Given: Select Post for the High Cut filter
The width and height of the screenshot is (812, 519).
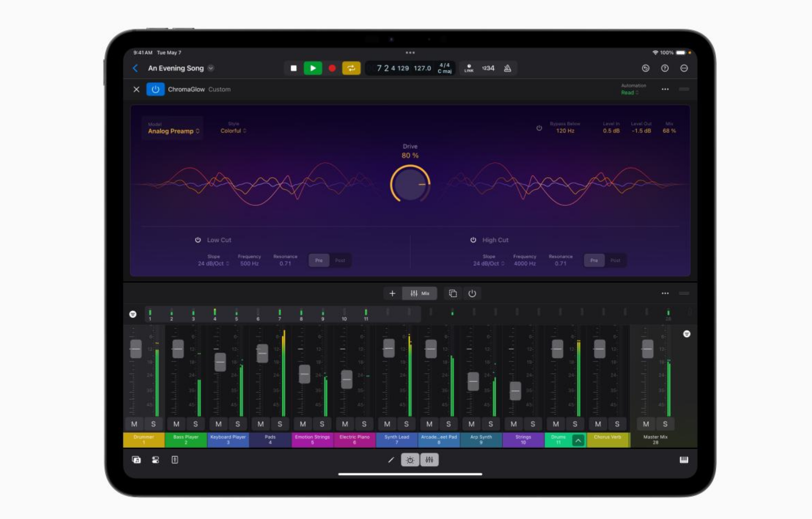Looking at the screenshot, I should point(615,260).
